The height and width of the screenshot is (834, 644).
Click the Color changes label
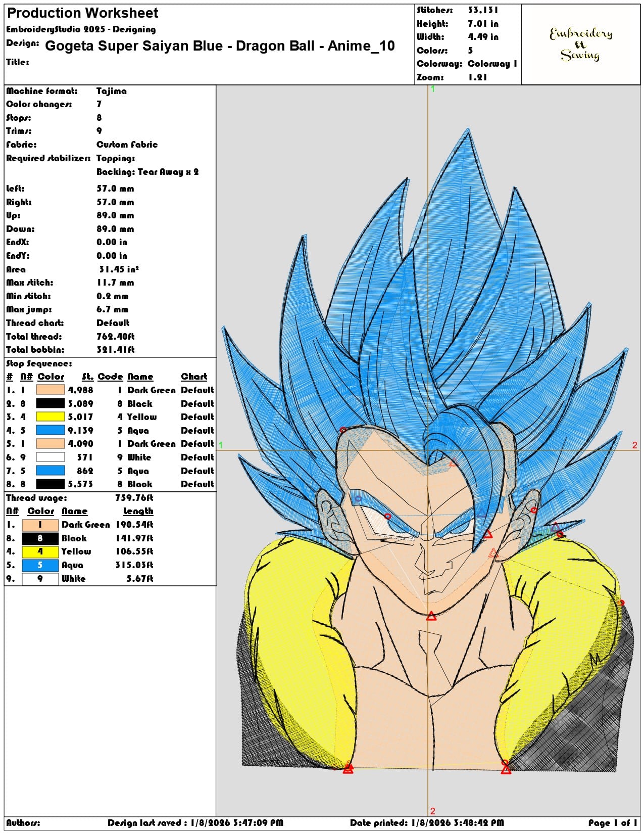coord(39,104)
